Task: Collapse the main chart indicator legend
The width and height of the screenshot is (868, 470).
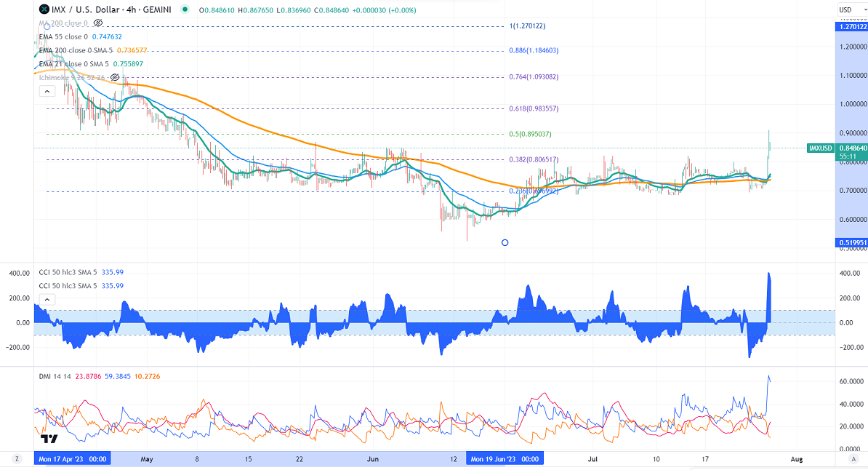Action: 47,92
